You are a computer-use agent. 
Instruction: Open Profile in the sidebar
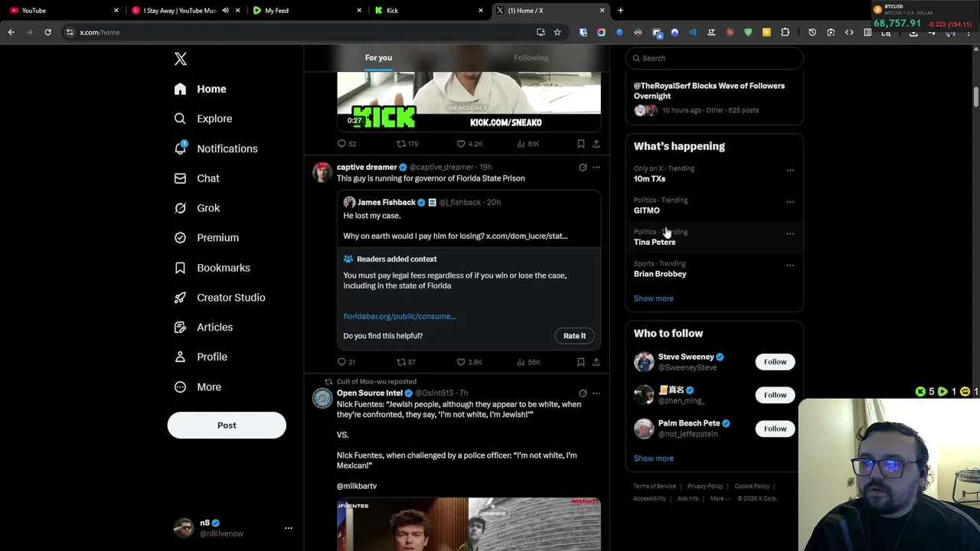(201, 357)
